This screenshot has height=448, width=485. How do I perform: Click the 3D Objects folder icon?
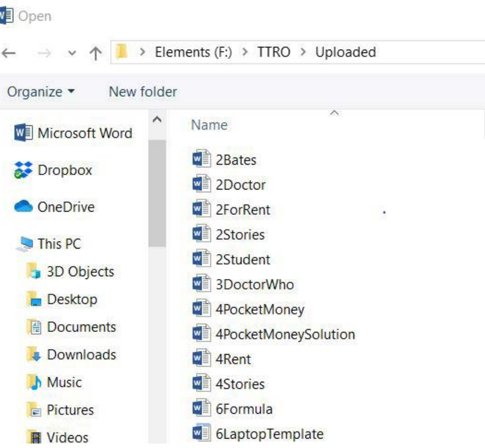pyautogui.click(x=33, y=271)
